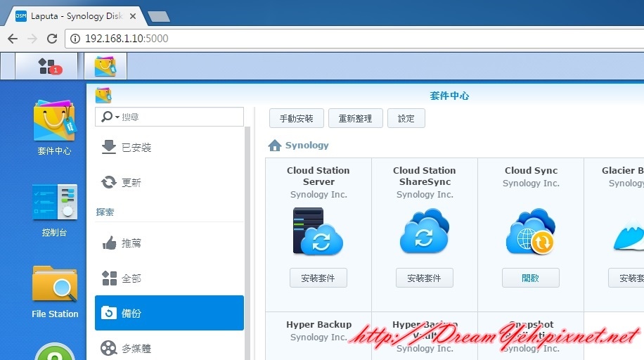Click the Synology home breadcrumb icon
Viewport: 644px width, 360px height.
(274, 146)
